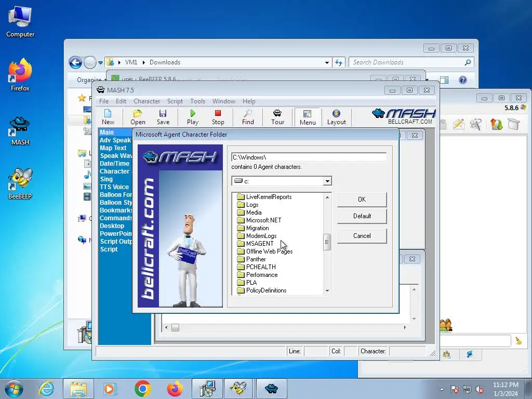Click the MASH Bellcraft.com logo in toolbar
The width and height of the screenshot is (532, 399).
click(404, 116)
